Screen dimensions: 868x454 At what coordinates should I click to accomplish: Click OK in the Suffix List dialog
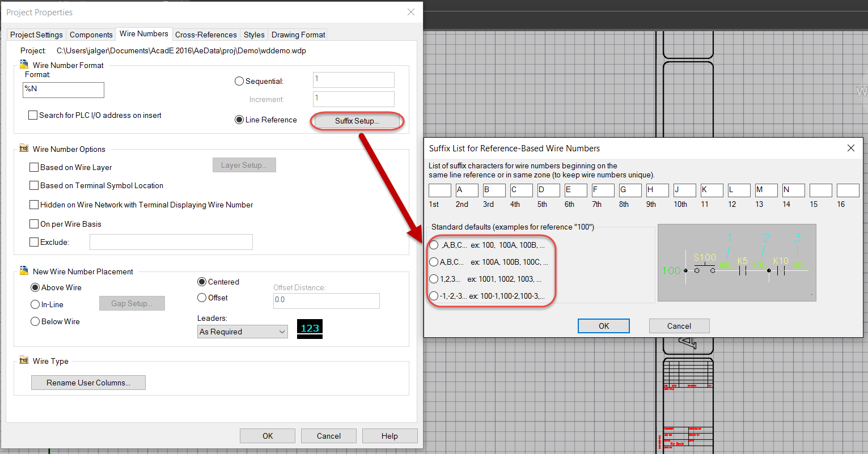pos(603,325)
